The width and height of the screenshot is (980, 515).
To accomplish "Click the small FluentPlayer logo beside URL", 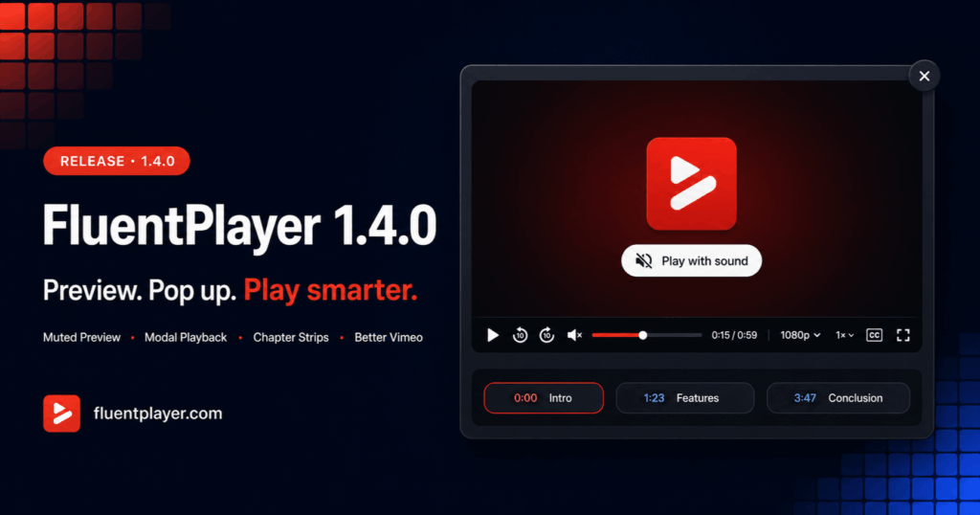I will click(x=62, y=414).
